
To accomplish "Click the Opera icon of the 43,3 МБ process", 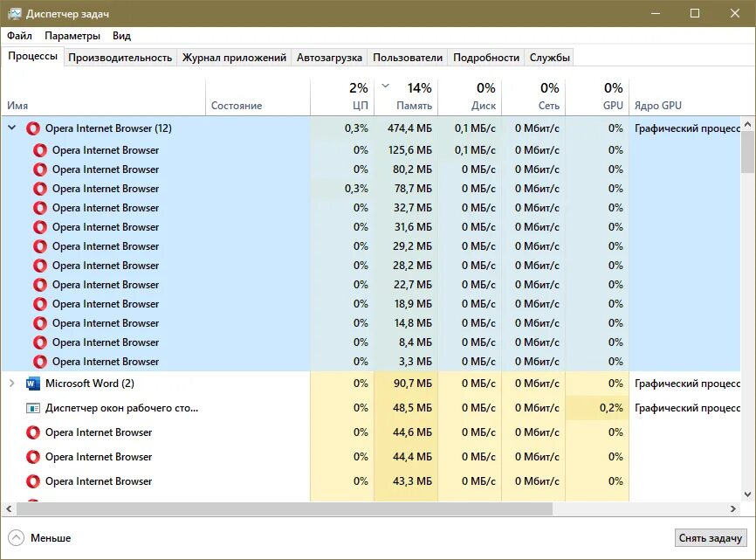I will click(x=33, y=481).
